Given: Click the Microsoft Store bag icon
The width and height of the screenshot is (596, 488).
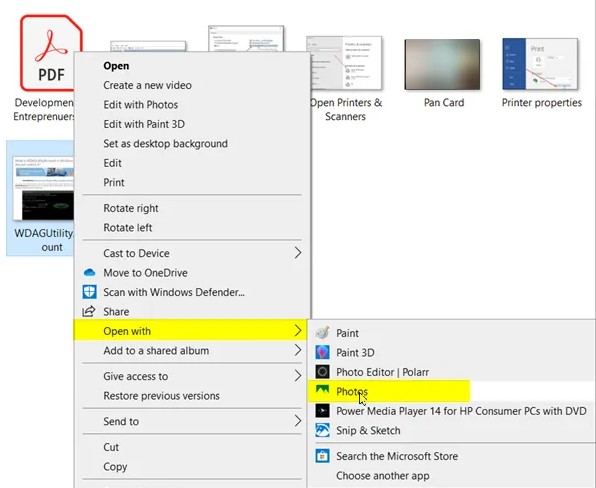Looking at the screenshot, I should (322, 456).
